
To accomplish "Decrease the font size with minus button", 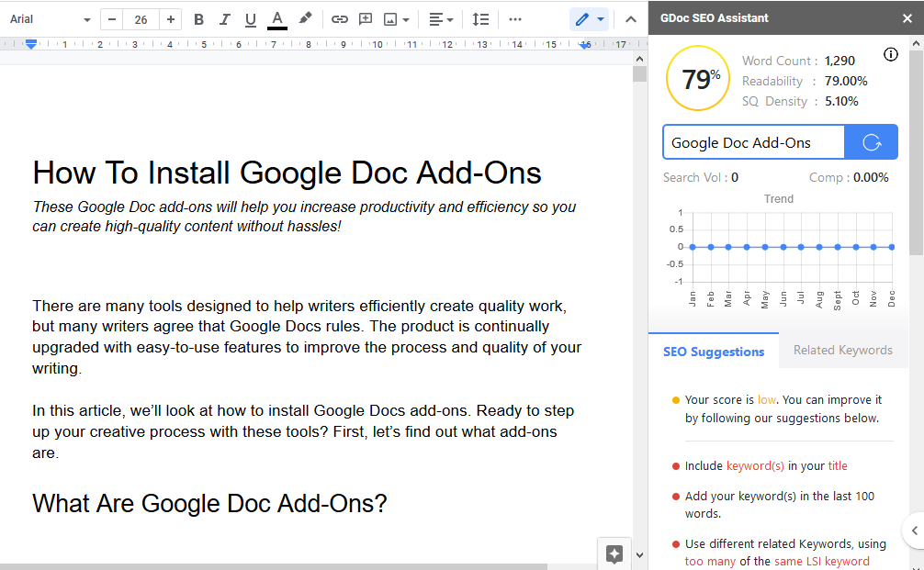I will [111, 18].
